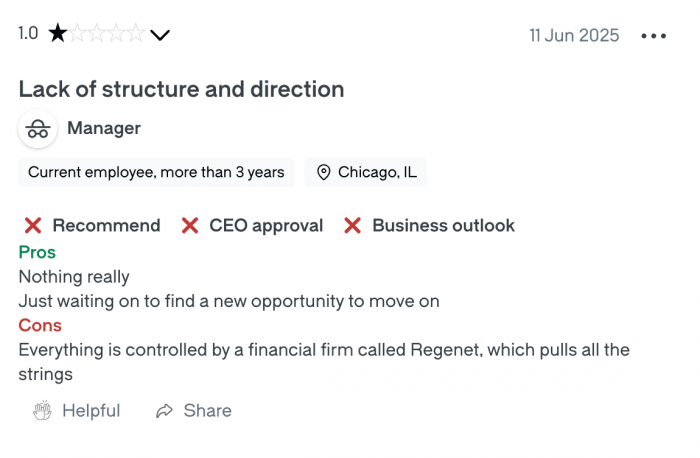Image resolution: width=700 pixels, height=458 pixels.
Task: Click the red X beside Business outlook
Action: (352, 226)
